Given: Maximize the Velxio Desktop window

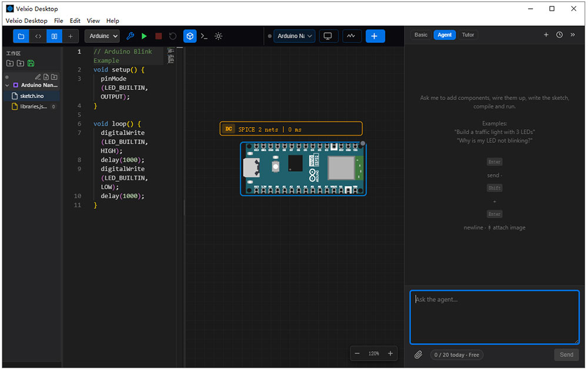Looking at the screenshot, I should [552, 9].
